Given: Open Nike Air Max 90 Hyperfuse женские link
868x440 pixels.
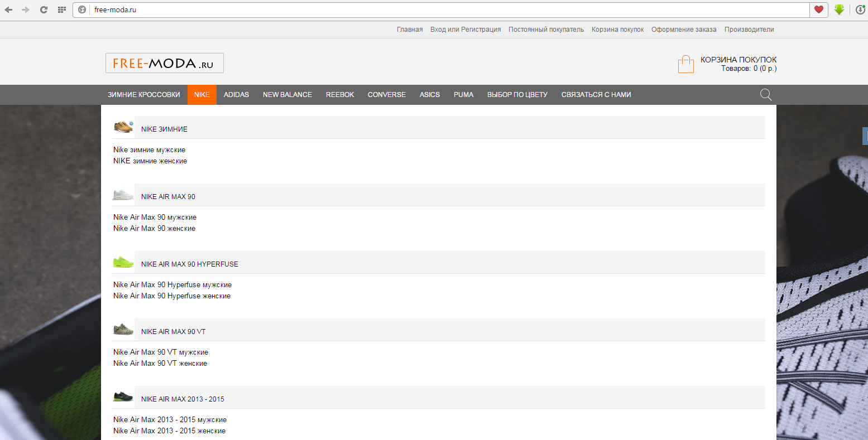Looking at the screenshot, I should click(172, 296).
